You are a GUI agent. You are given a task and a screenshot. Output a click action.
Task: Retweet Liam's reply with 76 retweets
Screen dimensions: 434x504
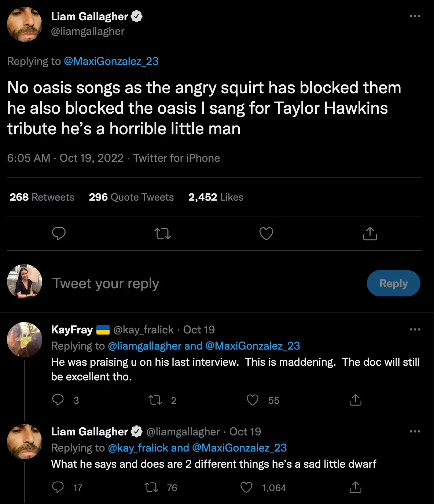tap(151, 487)
